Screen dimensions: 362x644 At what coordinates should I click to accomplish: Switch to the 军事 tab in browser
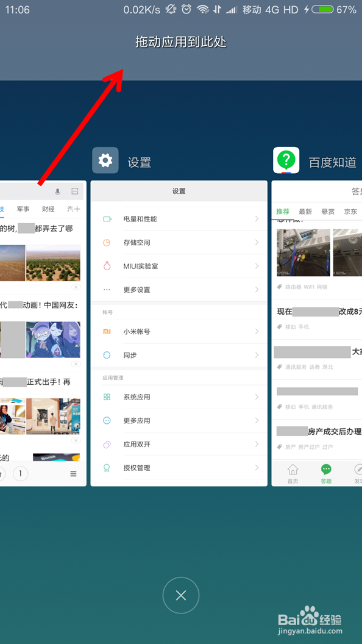[23, 209]
